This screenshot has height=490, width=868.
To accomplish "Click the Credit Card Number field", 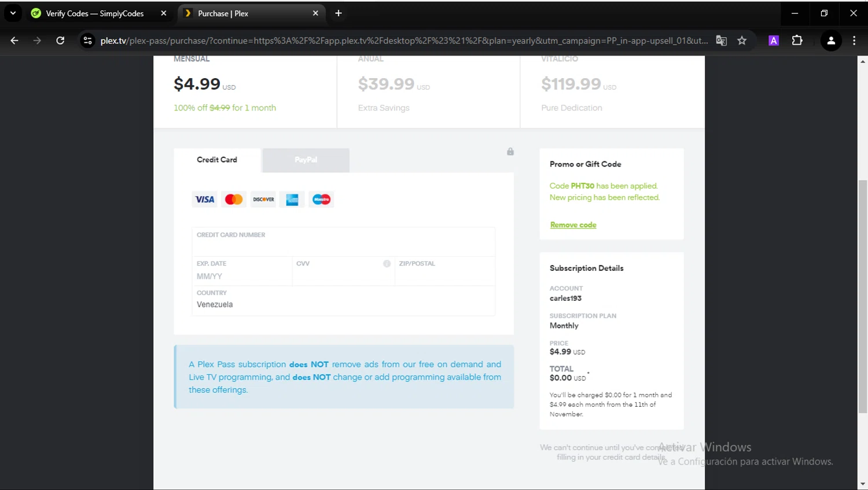I will click(343, 246).
